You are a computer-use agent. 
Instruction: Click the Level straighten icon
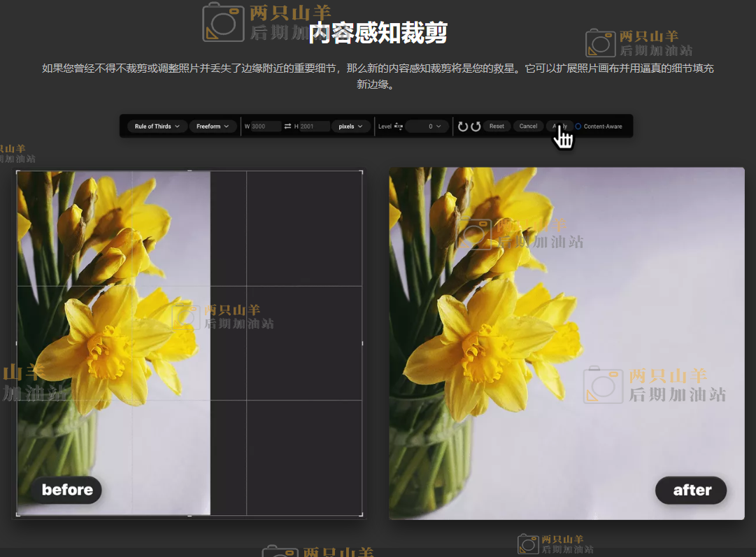[399, 126]
